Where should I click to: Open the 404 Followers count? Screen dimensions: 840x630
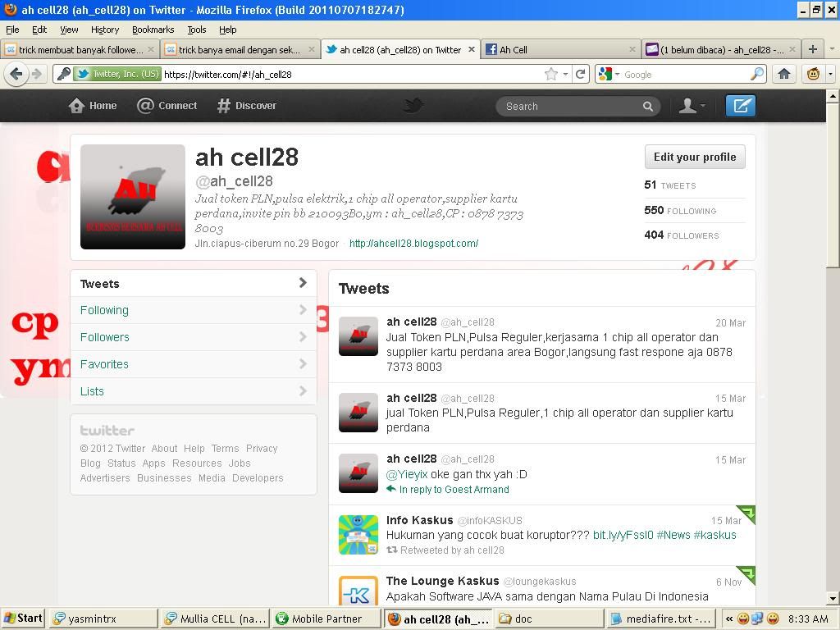click(x=682, y=235)
